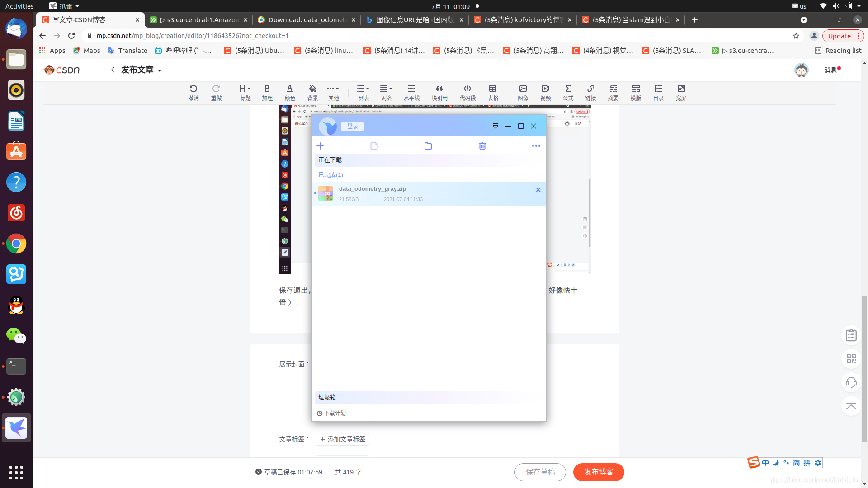Toggle bold 加粗 formatting
The width and height of the screenshot is (868, 488).
tap(267, 92)
